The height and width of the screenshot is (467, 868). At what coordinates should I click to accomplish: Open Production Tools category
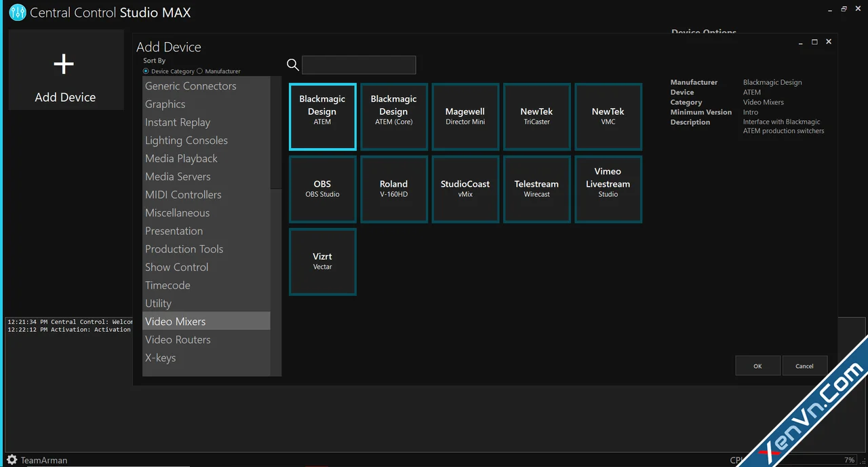point(206,249)
